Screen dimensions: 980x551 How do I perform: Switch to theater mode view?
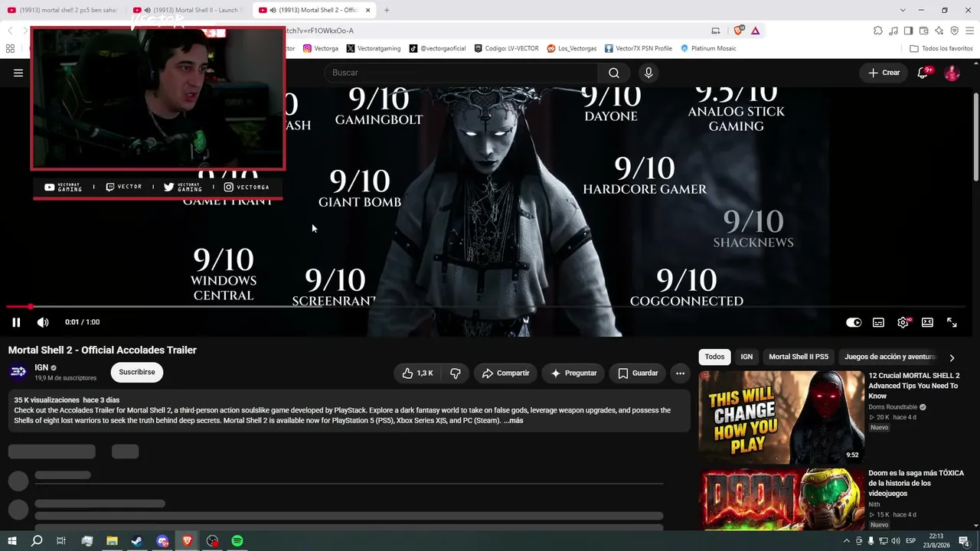pyautogui.click(x=927, y=322)
